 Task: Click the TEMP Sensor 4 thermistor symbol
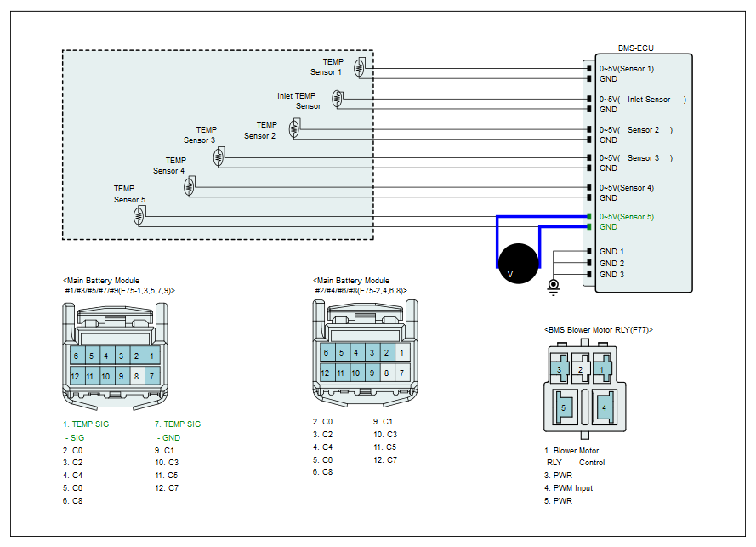click(x=189, y=186)
